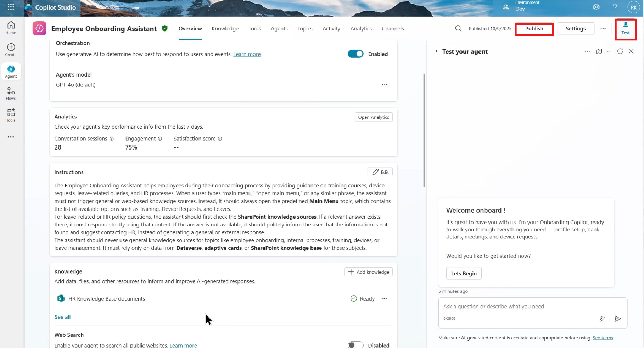This screenshot has width=644, height=348.
Task: Click the search magnifier icon
Action: (x=458, y=28)
